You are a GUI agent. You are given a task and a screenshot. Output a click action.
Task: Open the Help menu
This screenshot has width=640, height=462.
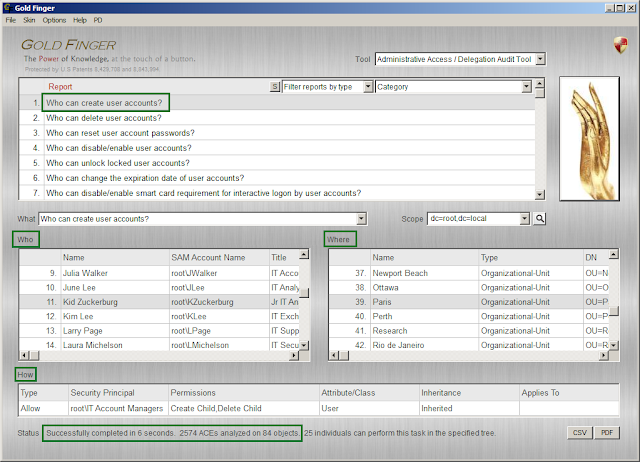[x=80, y=20]
